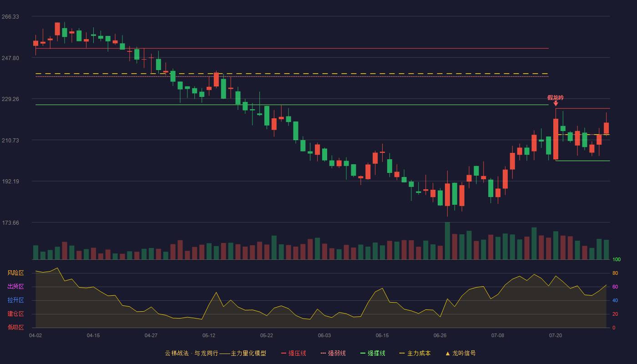637x364 pixels.
Task: Toggle the 强弱线 legend item
Action: [333, 353]
